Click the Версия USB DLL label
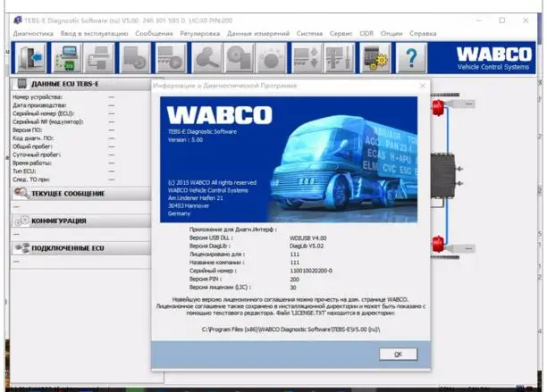The image size is (547, 392). tap(211, 238)
